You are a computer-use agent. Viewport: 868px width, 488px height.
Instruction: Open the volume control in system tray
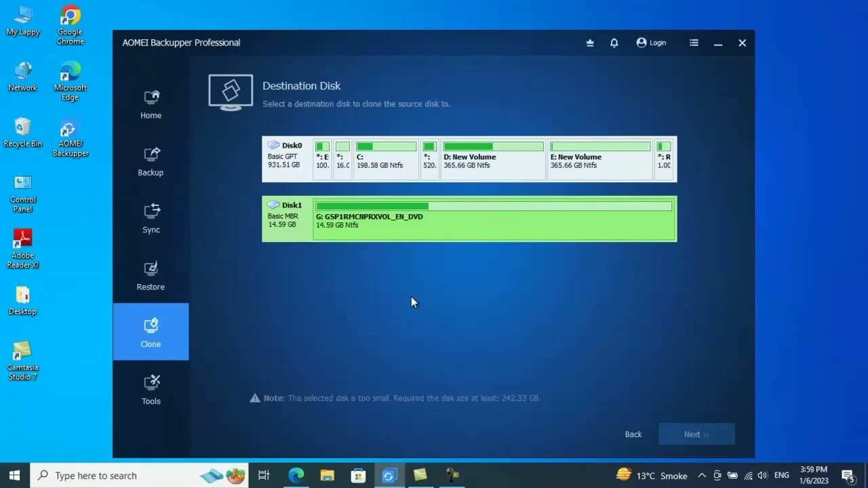pyautogui.click(x=762, y=475)
